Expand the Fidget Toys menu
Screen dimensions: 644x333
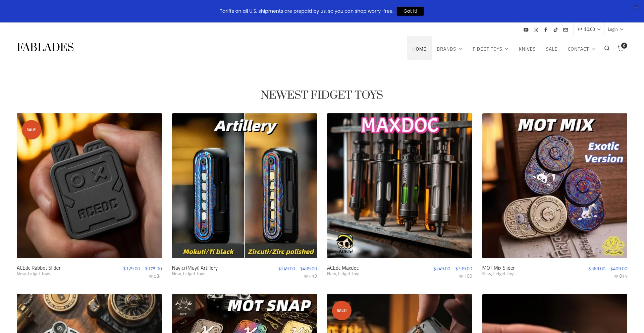click(x=490, y=49)
